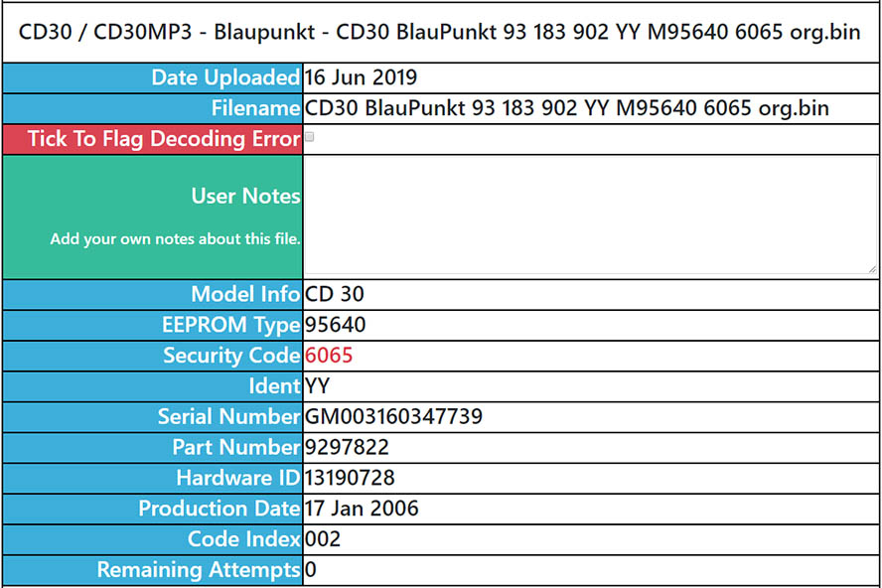Click the production date 17 Jan 2006
The width and height of the screenshot is (882, 588).
tap(362, 509)
